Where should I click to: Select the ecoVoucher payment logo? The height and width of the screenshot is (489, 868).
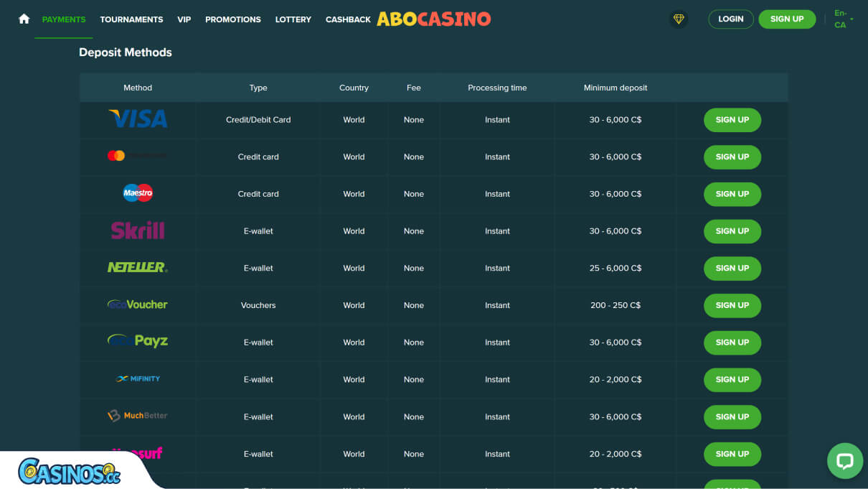(138, 304)
